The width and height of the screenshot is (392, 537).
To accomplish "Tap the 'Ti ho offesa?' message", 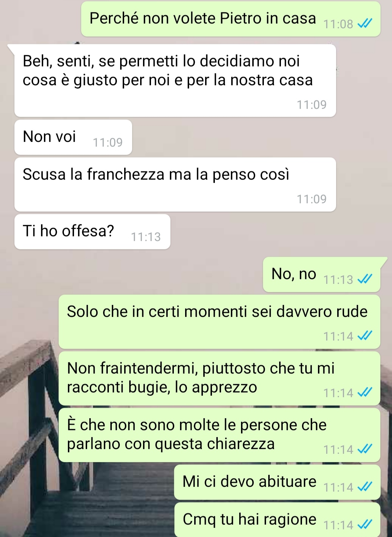I will (x=92, y=232).
